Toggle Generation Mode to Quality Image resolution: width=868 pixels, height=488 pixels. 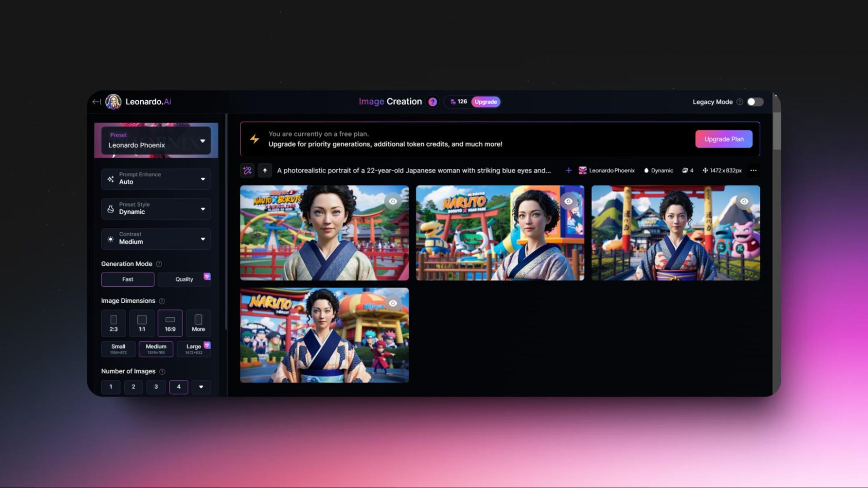184,279
